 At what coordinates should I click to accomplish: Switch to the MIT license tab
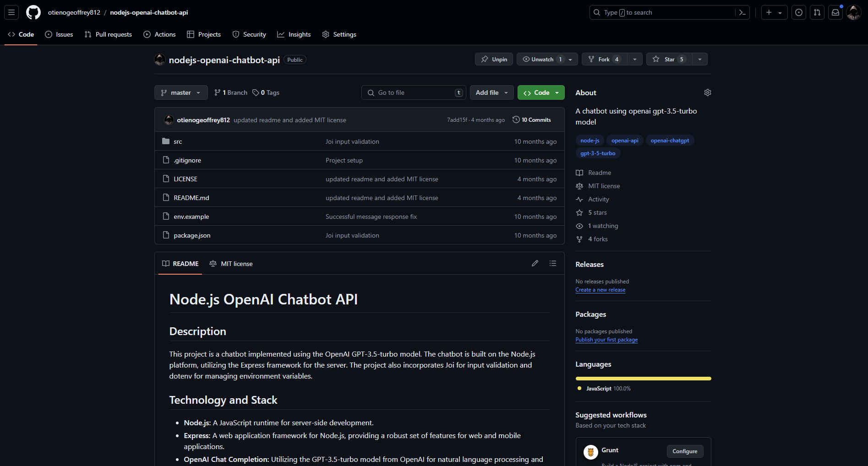231,264
